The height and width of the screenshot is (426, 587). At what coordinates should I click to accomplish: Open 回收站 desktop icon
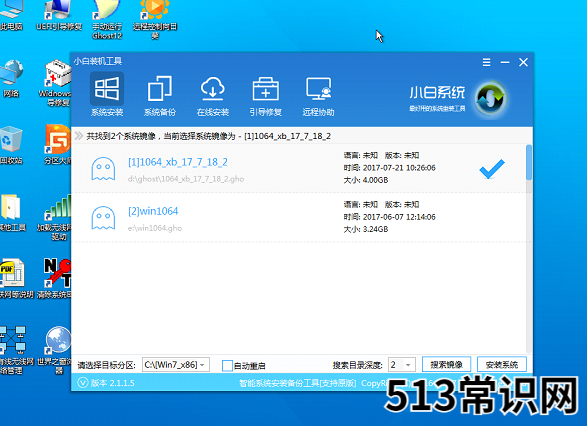click(11, 145)
